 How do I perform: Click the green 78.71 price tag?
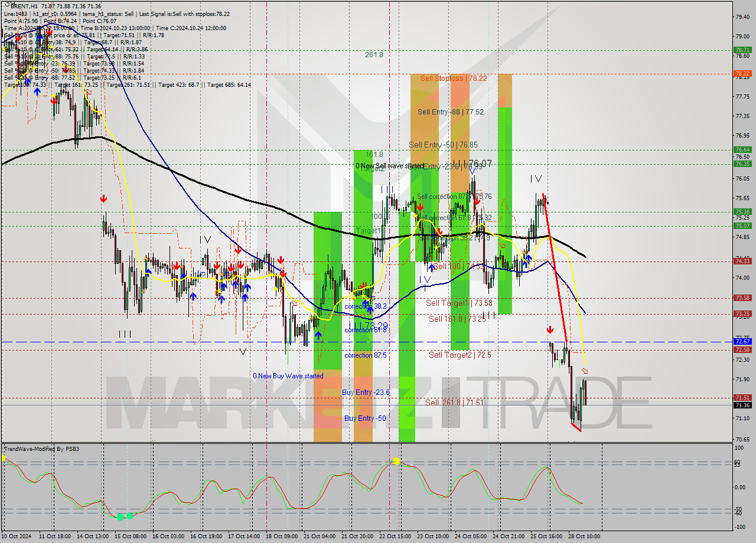coord(742,50)
